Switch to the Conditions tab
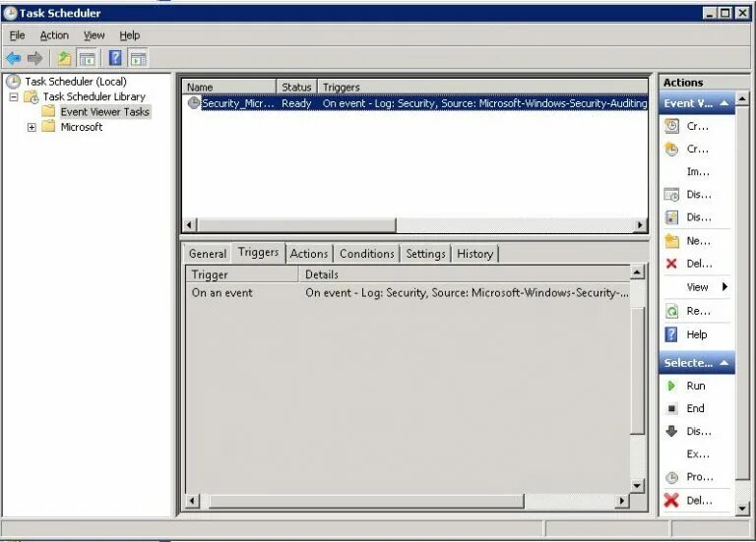 tap(367, 254)
